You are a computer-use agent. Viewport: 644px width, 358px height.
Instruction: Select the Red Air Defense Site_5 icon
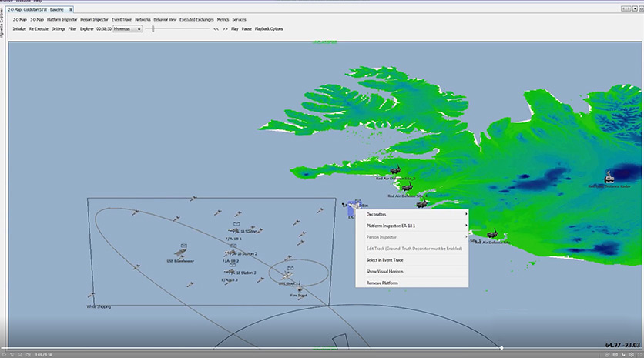(396, 170)
